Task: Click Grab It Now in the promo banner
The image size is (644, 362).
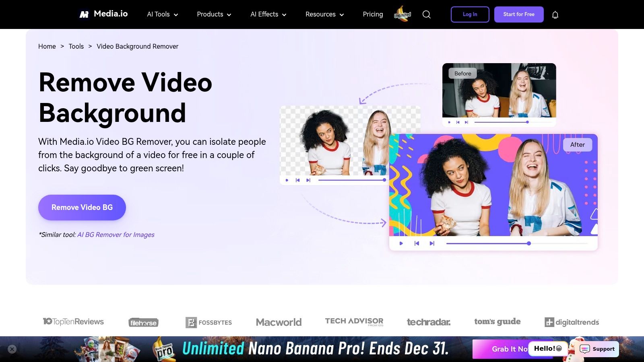Action: (512, 349)
